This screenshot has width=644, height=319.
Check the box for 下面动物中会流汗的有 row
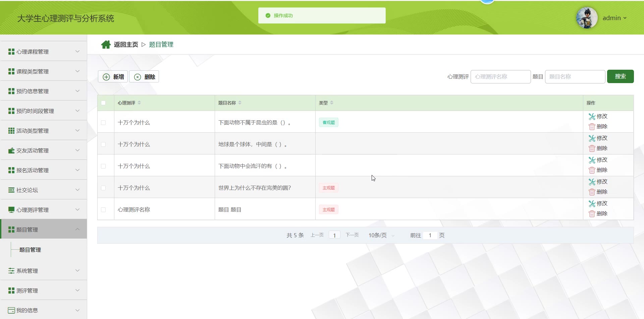pos(103,166)
